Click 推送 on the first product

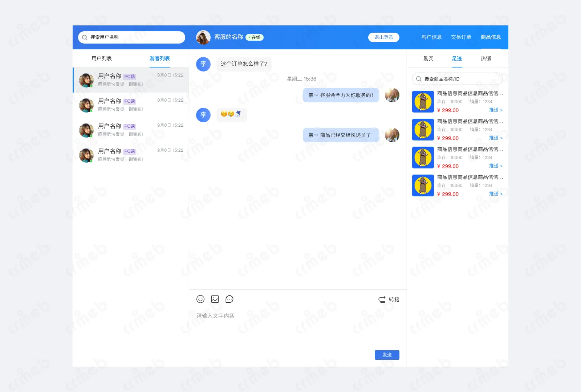point(496,110)
